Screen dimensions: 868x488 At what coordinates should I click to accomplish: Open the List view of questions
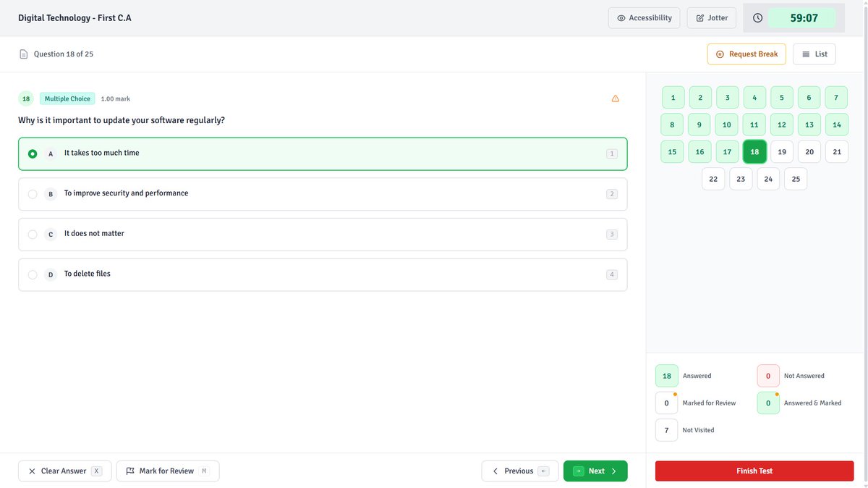click(814, 54)
